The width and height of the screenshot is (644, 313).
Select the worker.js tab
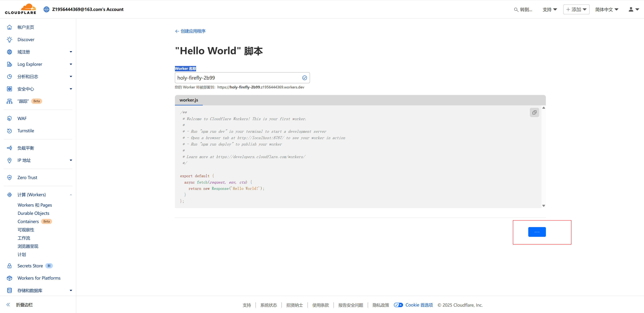point(189,100)
